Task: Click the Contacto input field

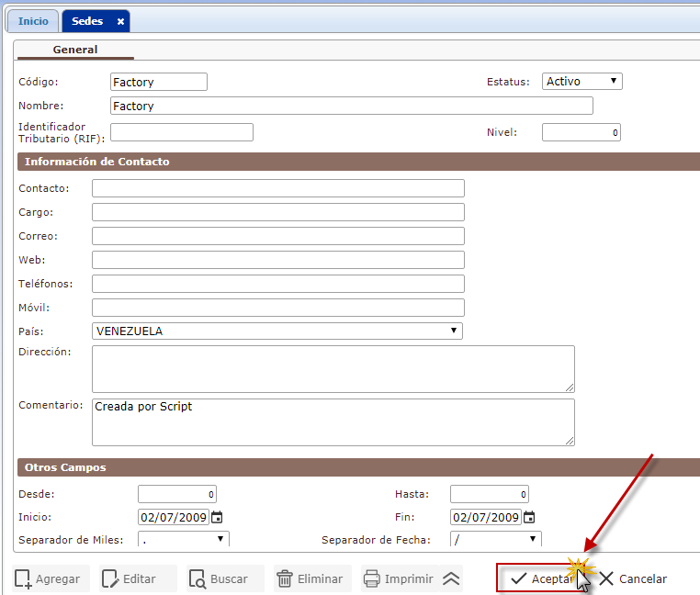Action: (x=278, y=188)
